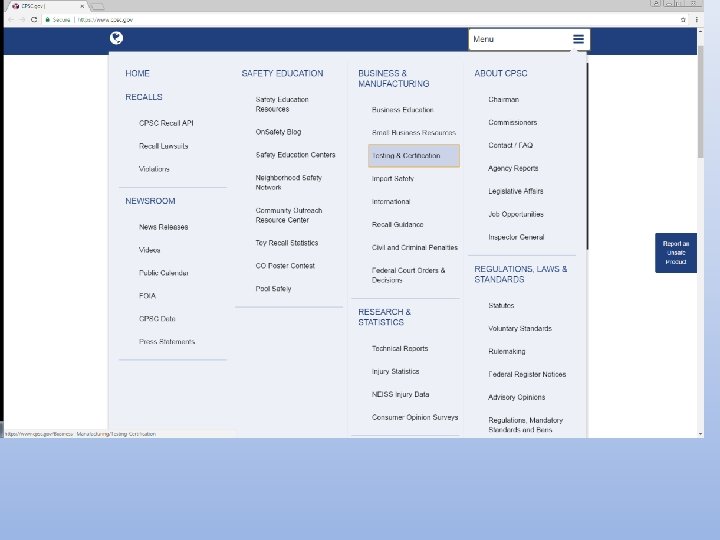Open Federal Court Orders & Decisions link

click(408, 275)
